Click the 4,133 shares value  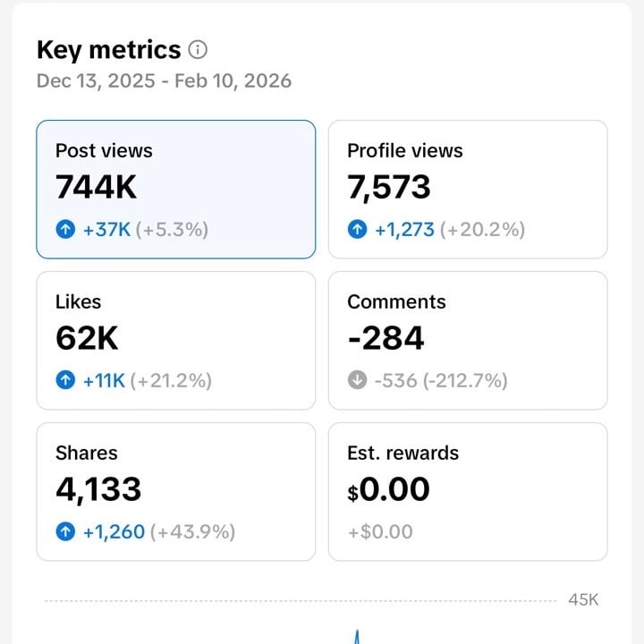pyautogui.click(x=98, y=490)
